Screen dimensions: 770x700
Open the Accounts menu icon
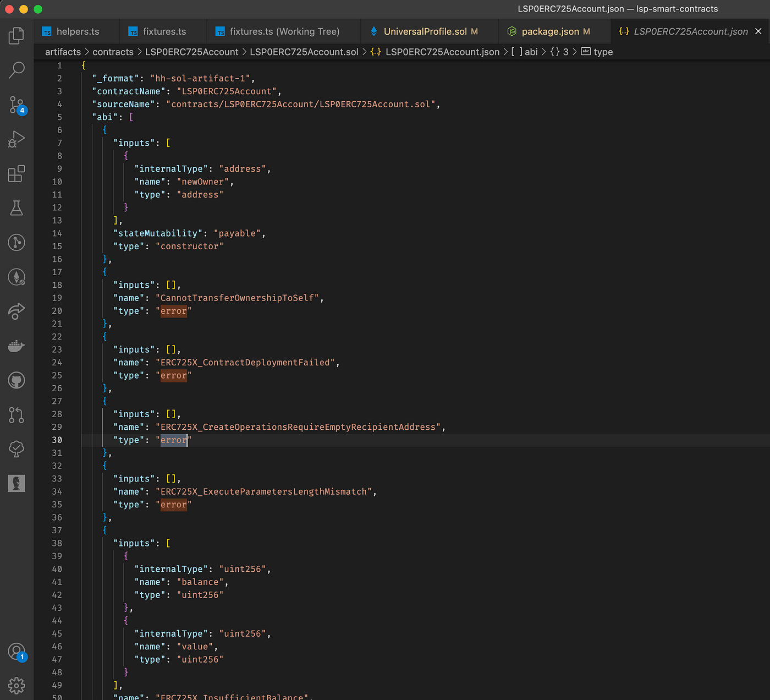[x=16, y=652]
